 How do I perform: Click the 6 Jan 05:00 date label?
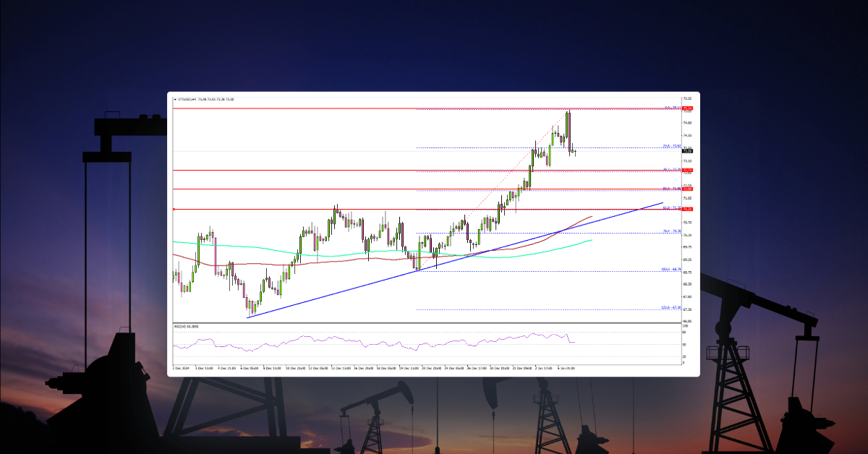[568, 368]
